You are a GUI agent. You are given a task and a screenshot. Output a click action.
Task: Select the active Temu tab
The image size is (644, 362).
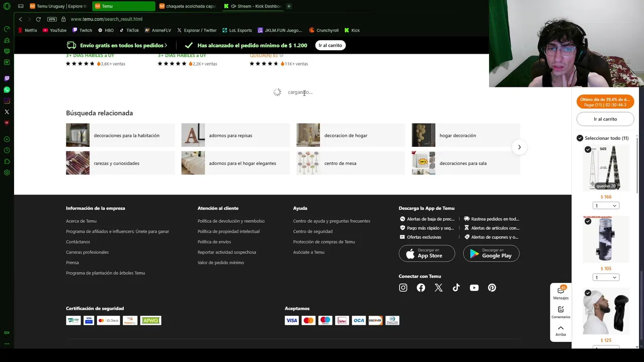[123, 6]
